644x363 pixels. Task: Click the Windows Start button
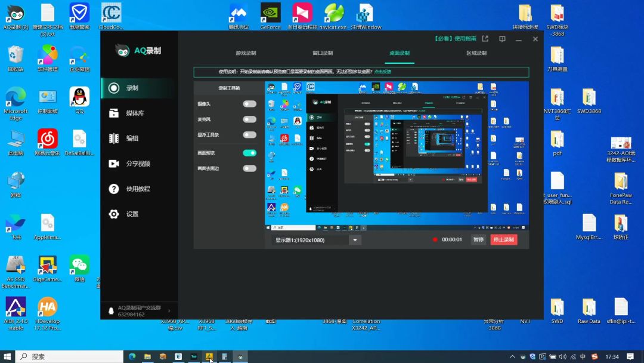7,356
